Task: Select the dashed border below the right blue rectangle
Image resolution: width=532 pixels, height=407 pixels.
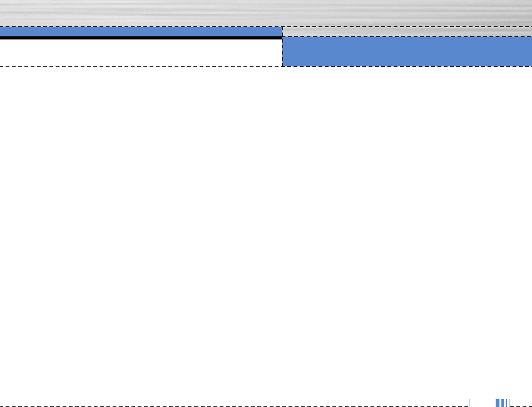Action: [x=407, y=66]
